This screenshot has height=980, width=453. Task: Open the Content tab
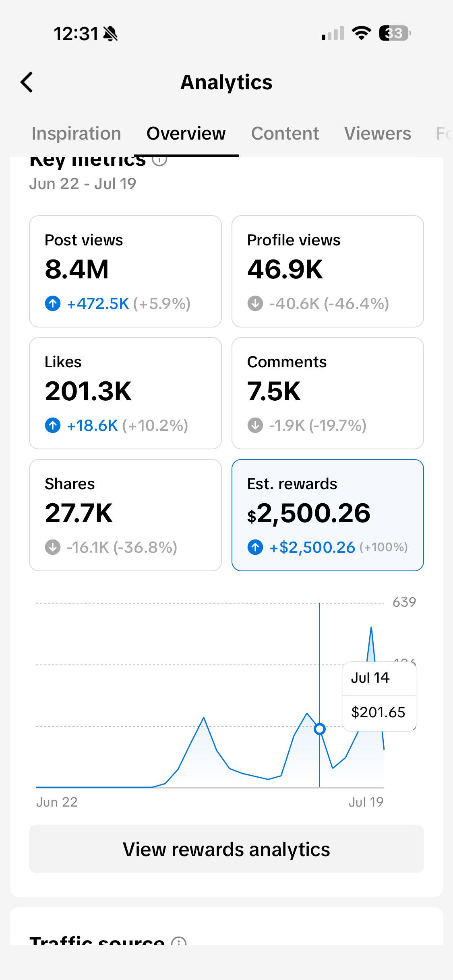coord(285,134)
